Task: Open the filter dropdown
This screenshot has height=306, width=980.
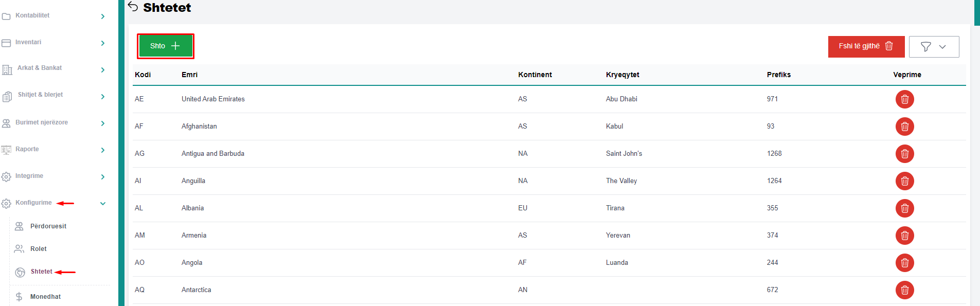Action: tap(933, 47)
